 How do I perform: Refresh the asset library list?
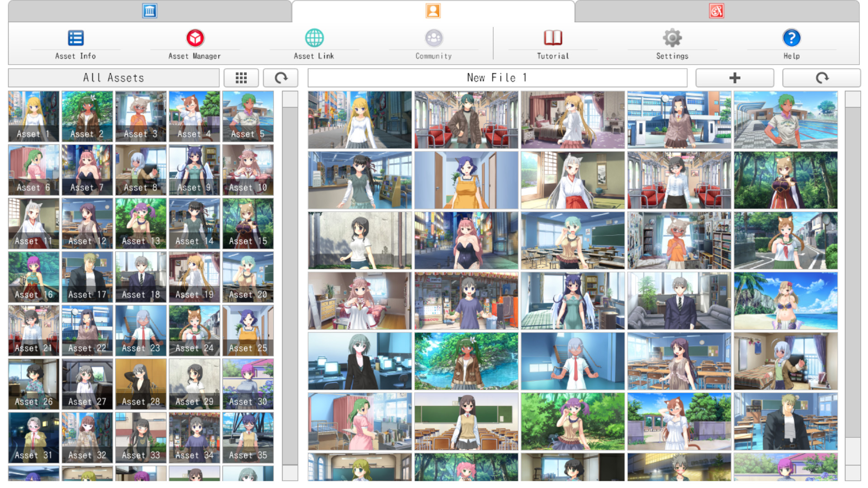pyautogui.click(x=280, y=78)
